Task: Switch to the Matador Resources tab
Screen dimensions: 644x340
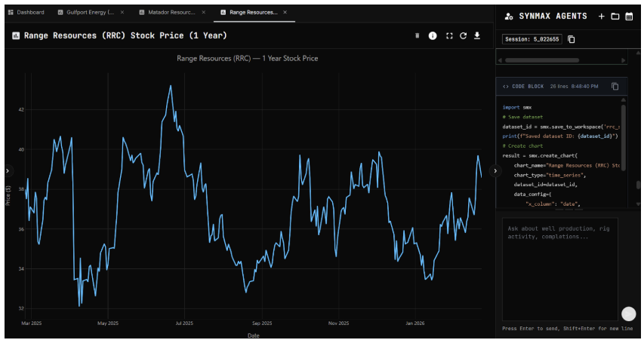Action: click(x=168, y=12)
